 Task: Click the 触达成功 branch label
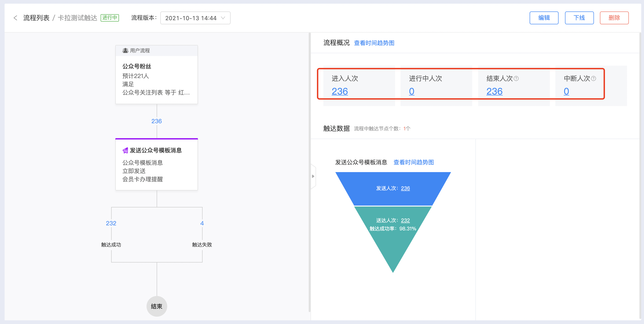click(111, 245)
